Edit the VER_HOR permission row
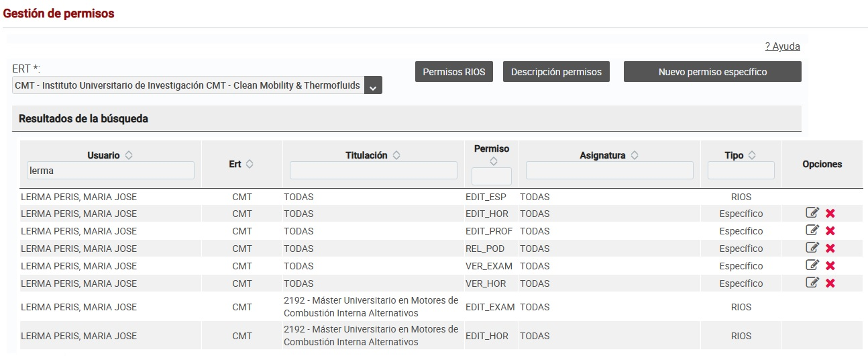Screen dimensions: 868x356 [x=812, y=283]
